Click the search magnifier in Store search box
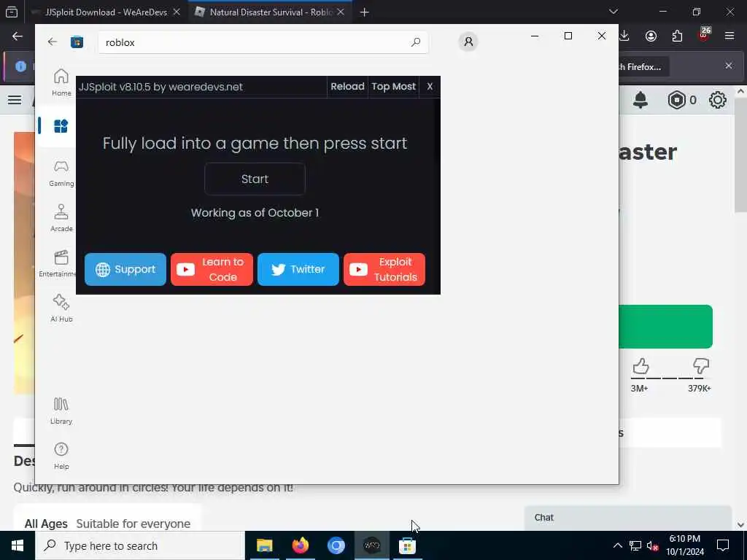The width and height of the screenshot is (747, 560). click(x=415, y=42)
